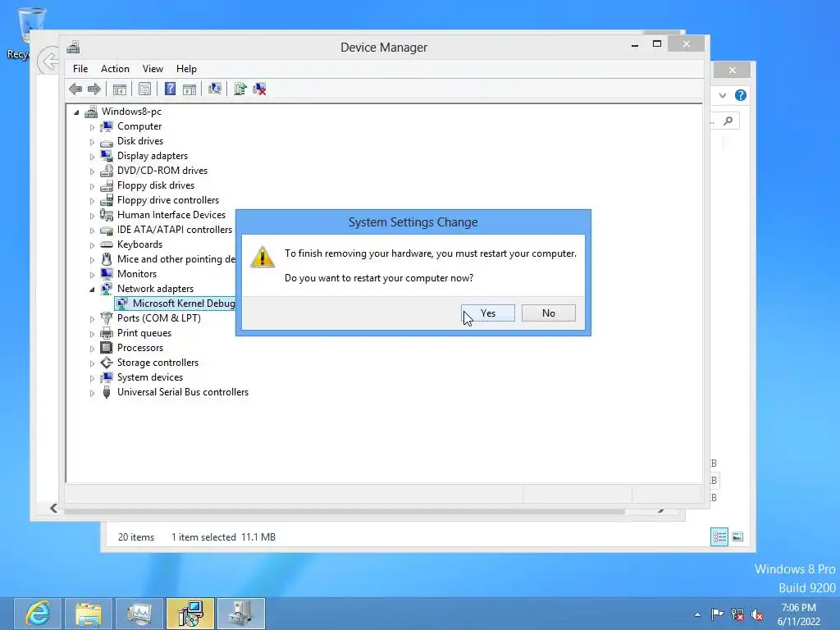Collapse the Windows8-pc root node arrow
840x630 pixels.
[x=76, y=112]
